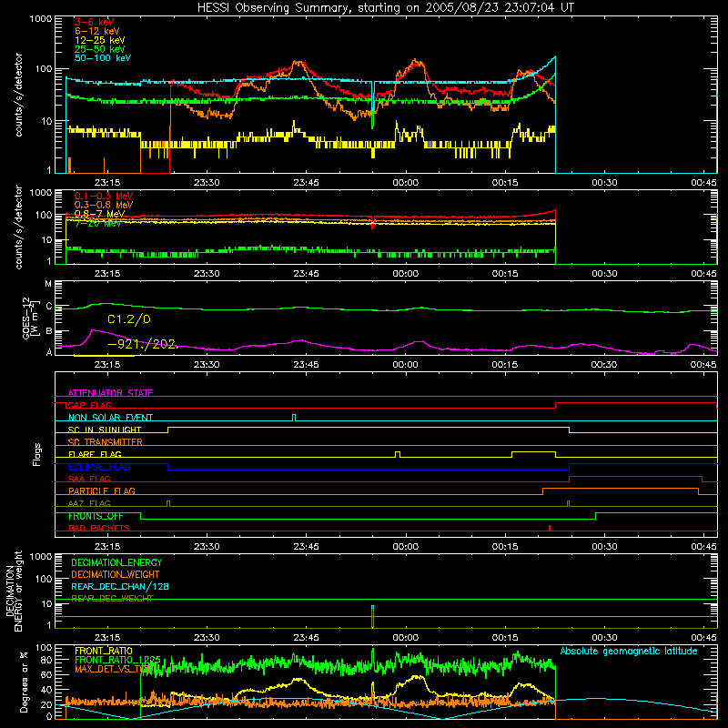Select the orange MAX_DET_VS_TOT legend label

[112, 669]
